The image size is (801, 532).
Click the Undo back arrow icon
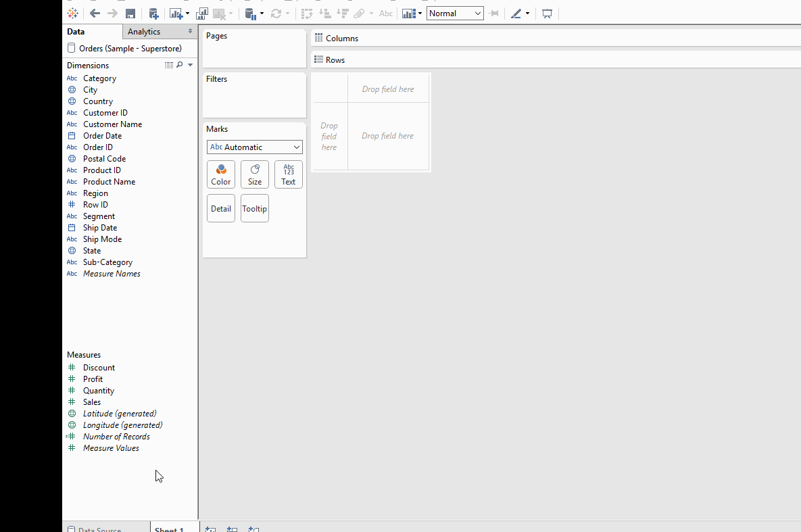(x=95, y=14)
